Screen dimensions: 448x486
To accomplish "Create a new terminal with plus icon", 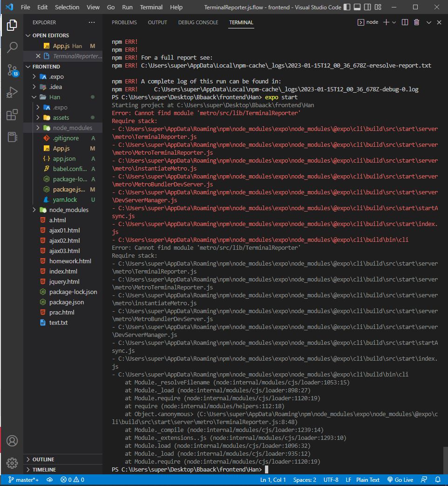I will 386,22.
